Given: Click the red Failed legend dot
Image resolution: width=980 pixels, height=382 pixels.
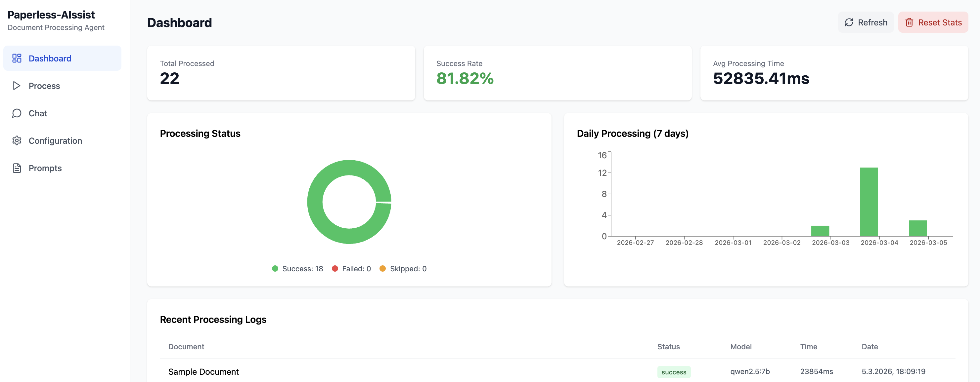Looking at the screenshot, I should tap(335, 269).
